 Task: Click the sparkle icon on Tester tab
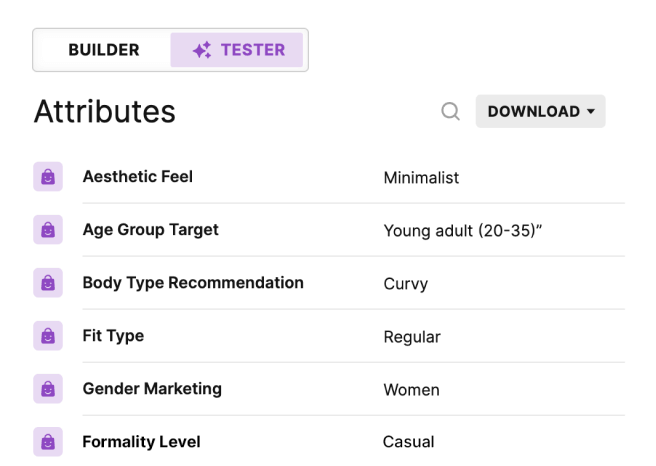[202, 50]
